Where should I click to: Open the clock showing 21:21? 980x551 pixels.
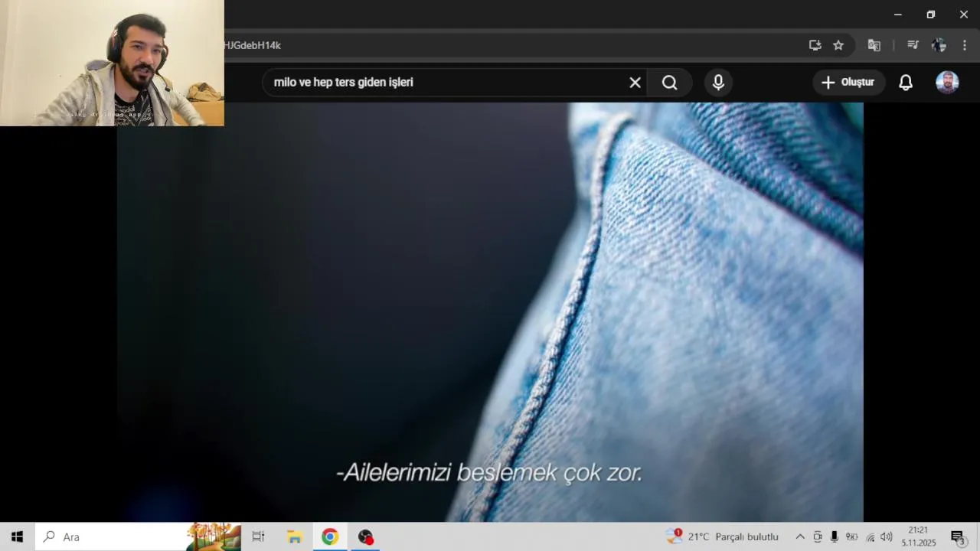pyautogui.click(x=918, y=536)
